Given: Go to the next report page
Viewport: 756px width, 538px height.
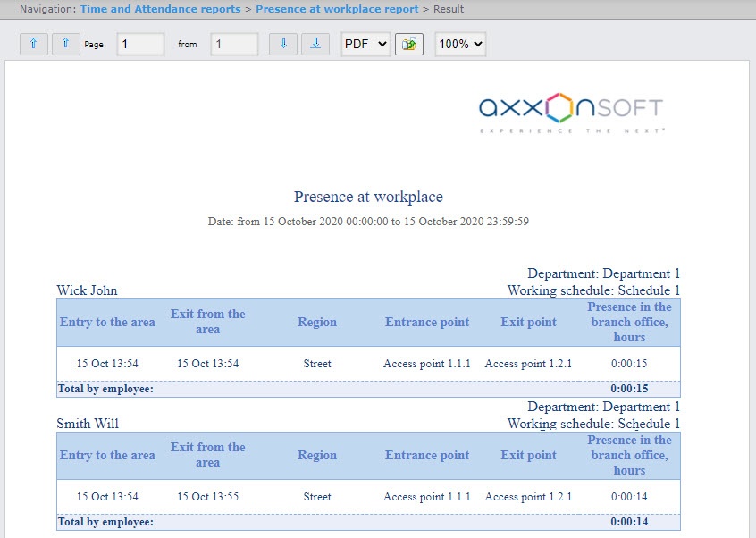Looking at the screenshot, I should point(283,44).
